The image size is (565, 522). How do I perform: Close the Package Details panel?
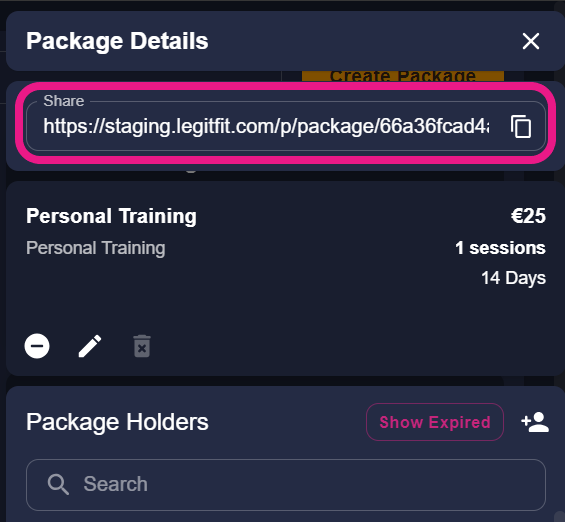(531, 41)
